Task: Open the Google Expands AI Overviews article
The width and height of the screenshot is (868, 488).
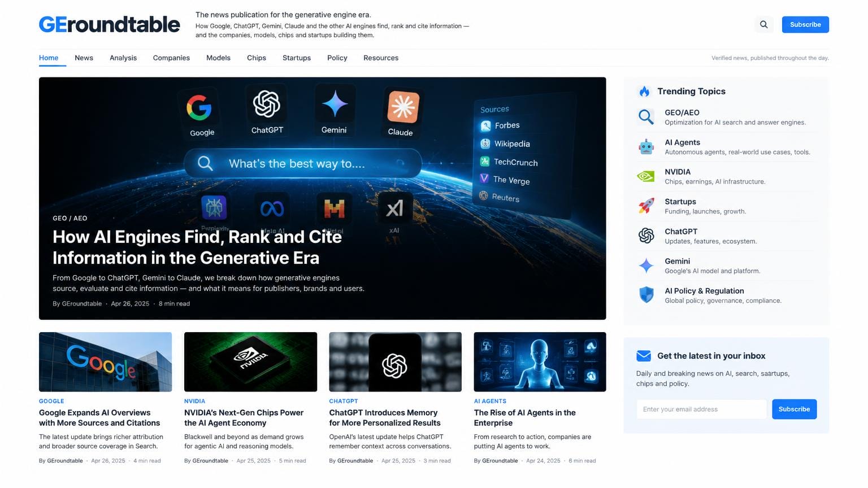Action: click(x=99, y=418)
